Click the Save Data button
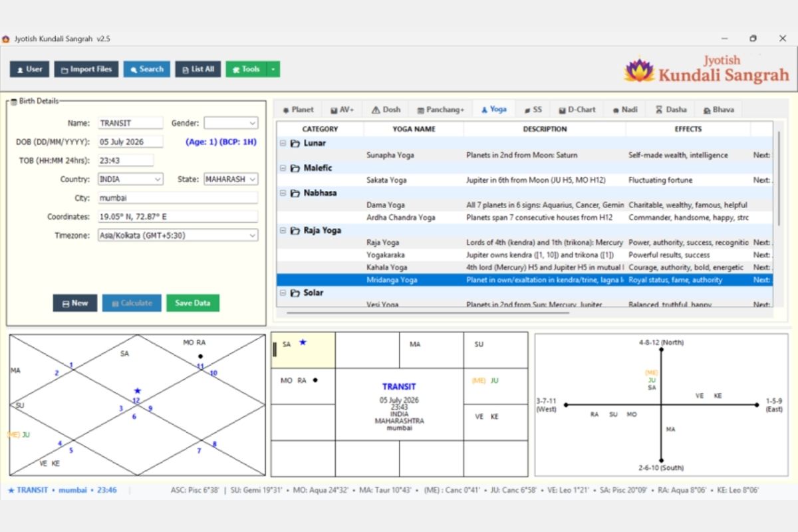Image resolution: width=798 pixels, height=532 pixels. click(193, 303)
